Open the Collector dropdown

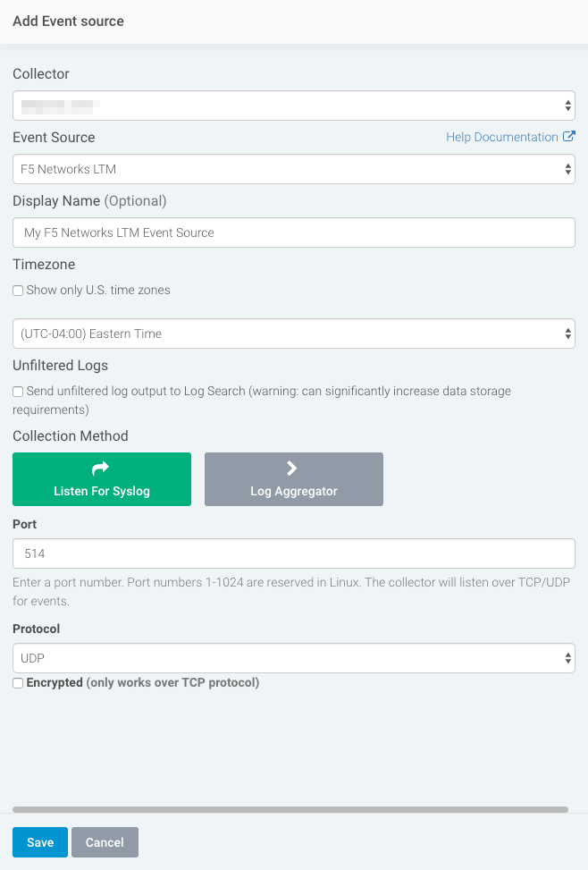click(286, 106)
